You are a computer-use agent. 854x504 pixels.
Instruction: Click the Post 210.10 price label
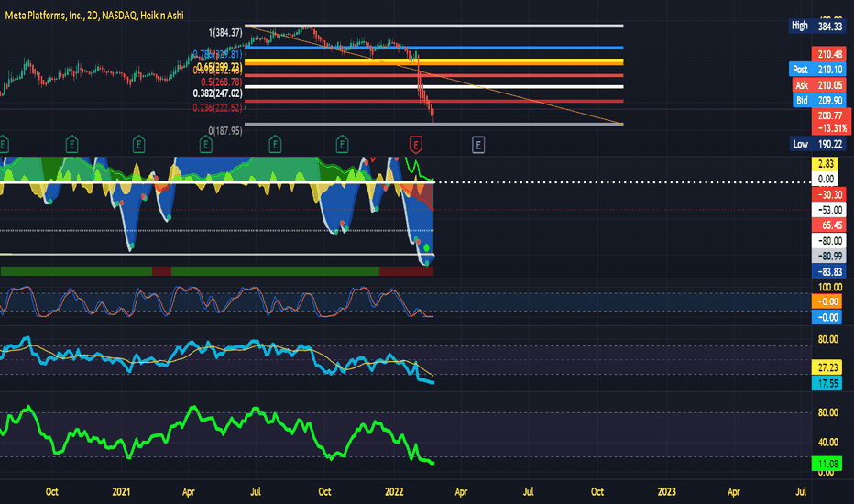point(818,70)
